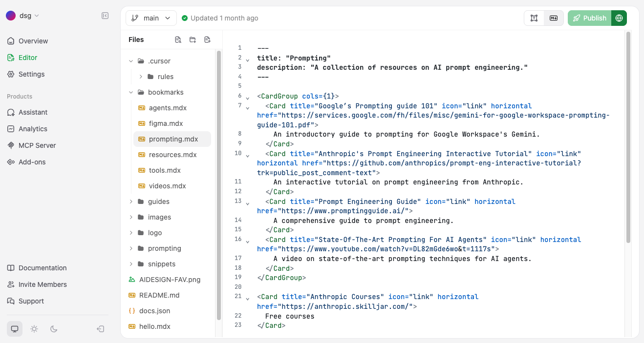Open agents.mdx file
644x343 pixels.
[168, 108]
